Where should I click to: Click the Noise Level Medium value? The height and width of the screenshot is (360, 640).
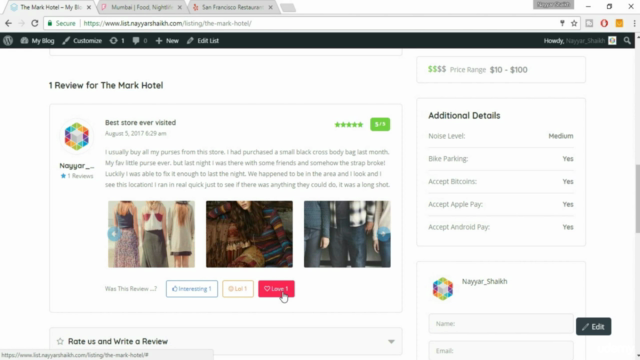pos(560,136)
